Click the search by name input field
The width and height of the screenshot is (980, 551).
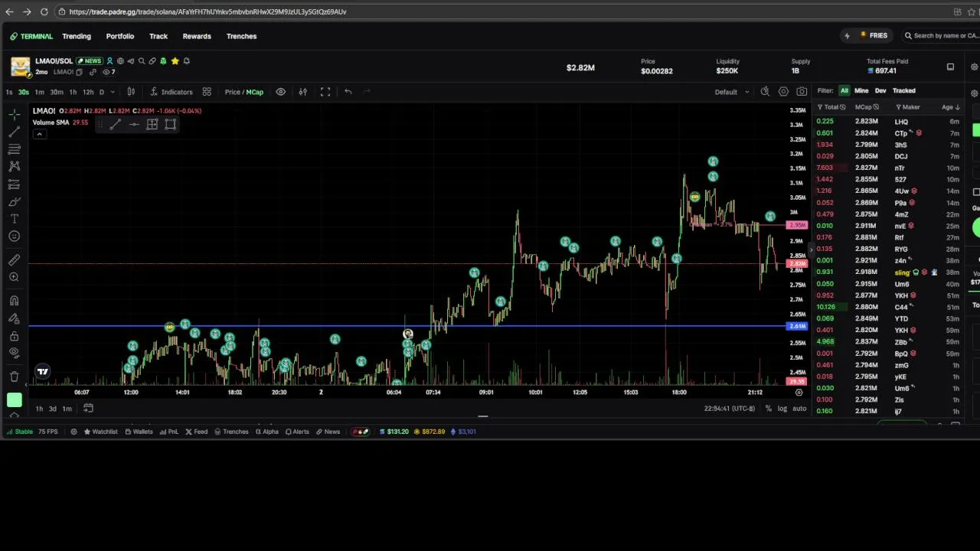pos(940,36)
